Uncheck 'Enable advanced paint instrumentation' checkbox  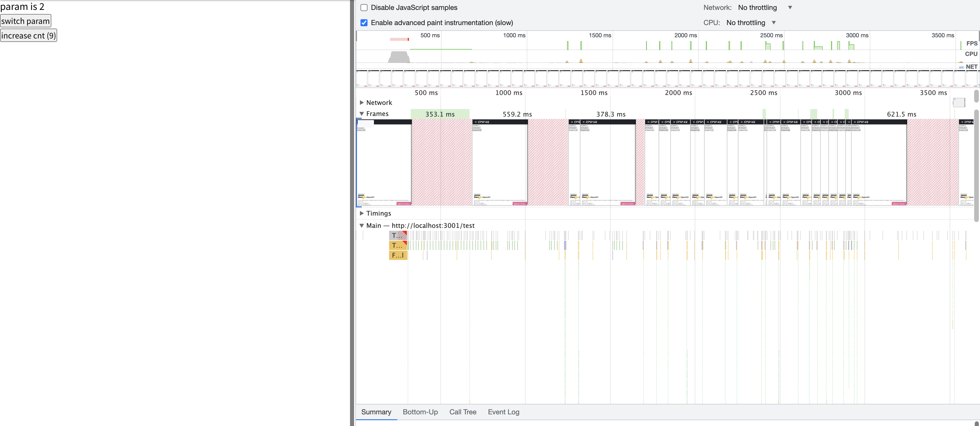point(364,23)
